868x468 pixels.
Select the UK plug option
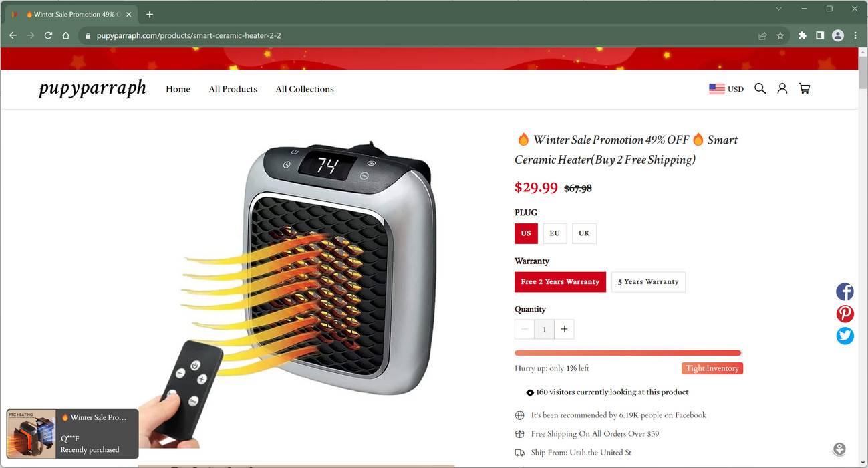click(x=584, y=233)
